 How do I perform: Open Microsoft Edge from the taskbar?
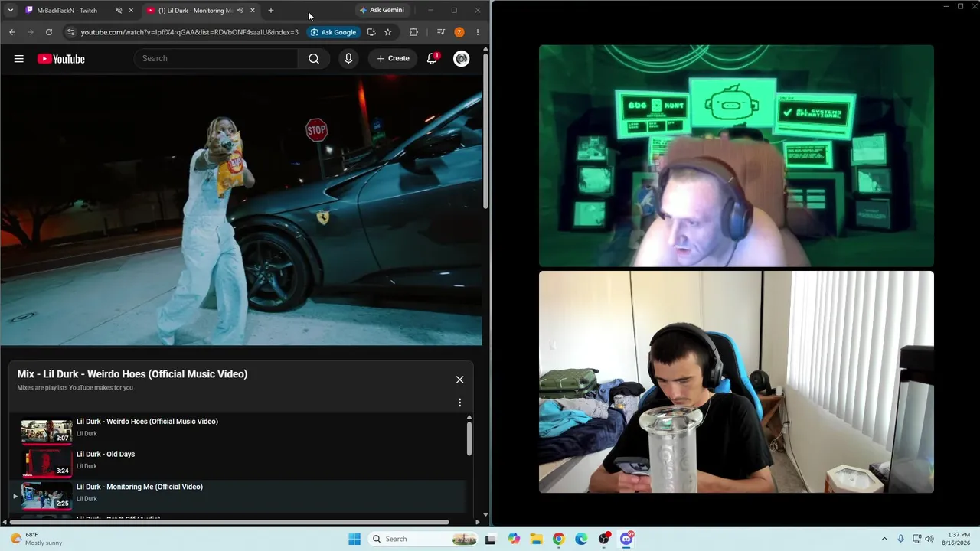(581, 539)
